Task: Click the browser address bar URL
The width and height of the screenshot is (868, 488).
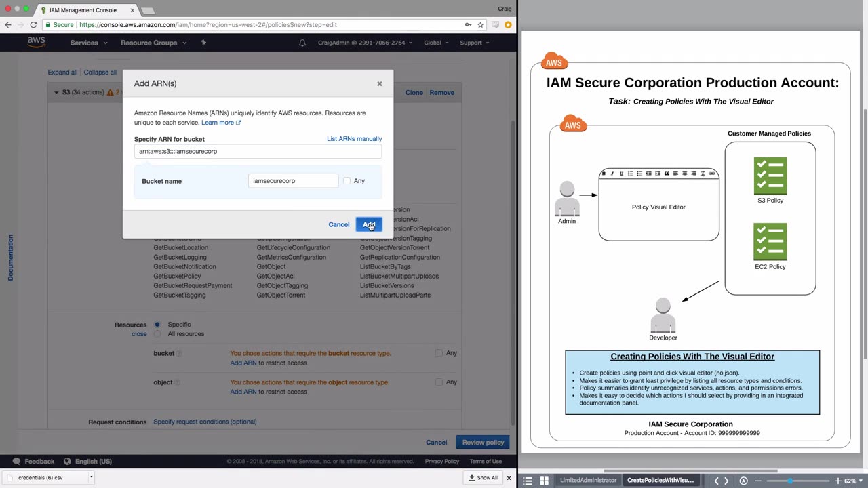Action: point(208,25)
